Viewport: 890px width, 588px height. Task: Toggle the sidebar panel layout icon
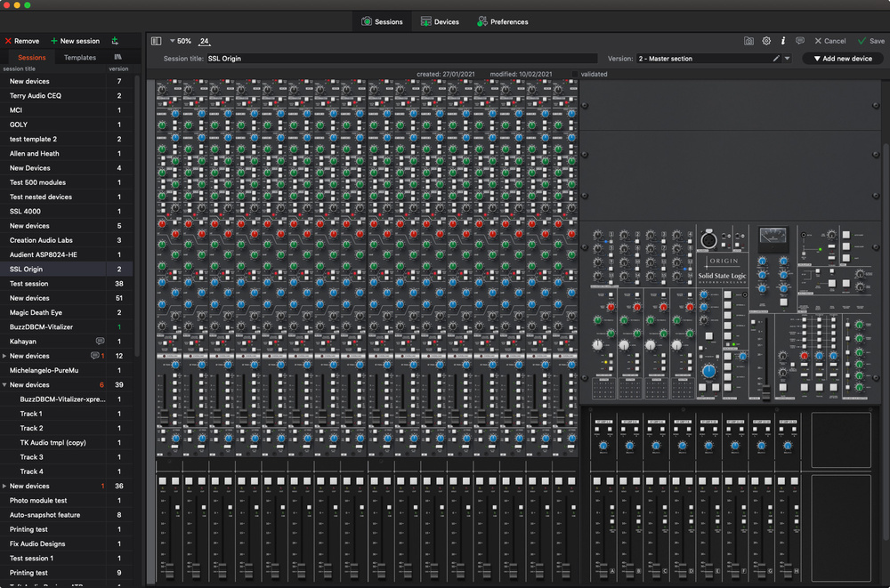(157, 41)
